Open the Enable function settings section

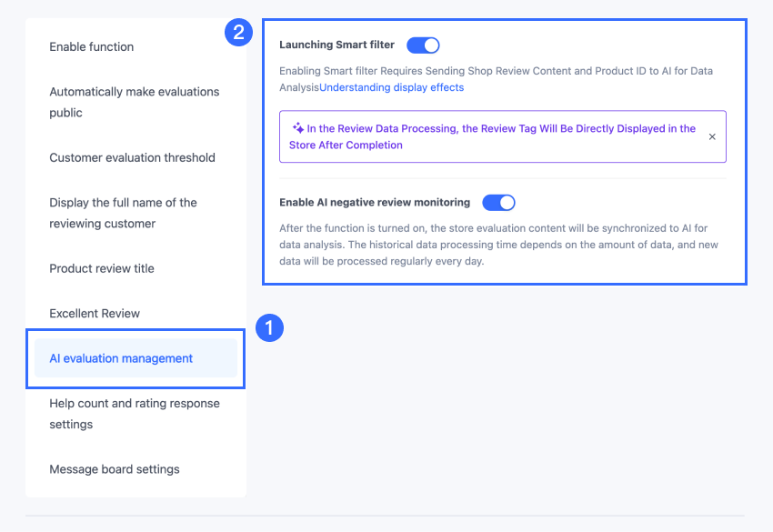[x=91, y=46]
